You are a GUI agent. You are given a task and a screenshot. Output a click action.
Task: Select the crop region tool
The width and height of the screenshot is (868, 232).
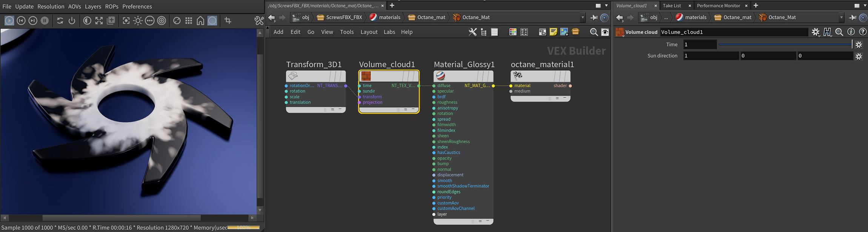coord(228,20)
